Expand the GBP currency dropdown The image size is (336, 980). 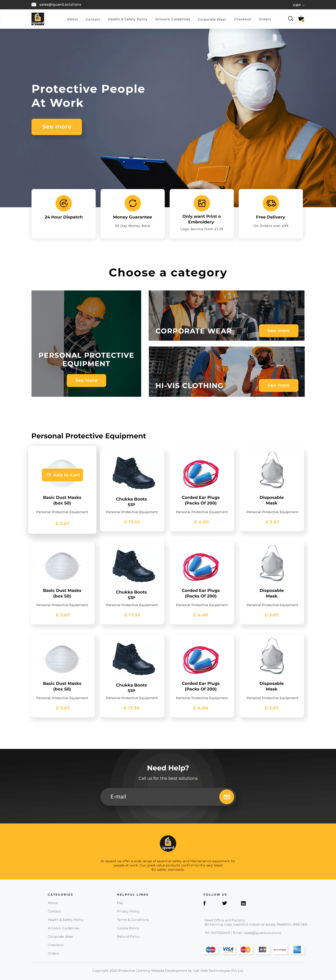coord(299,5)
